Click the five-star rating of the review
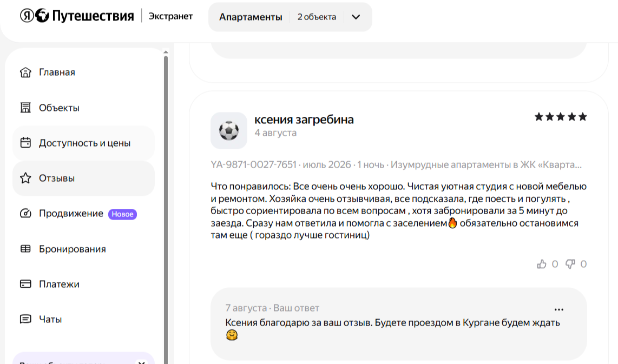The width and height of the screenshot is (618, 364). point(561,117)
